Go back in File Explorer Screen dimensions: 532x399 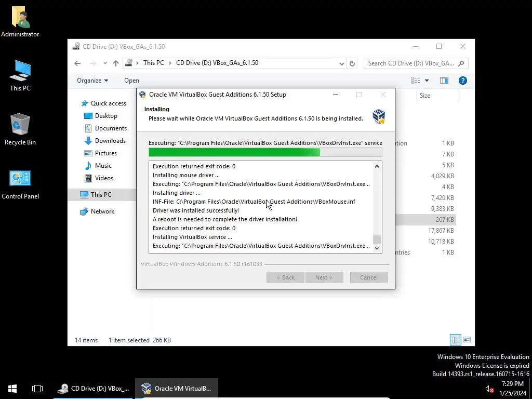[x=77, y=63]
